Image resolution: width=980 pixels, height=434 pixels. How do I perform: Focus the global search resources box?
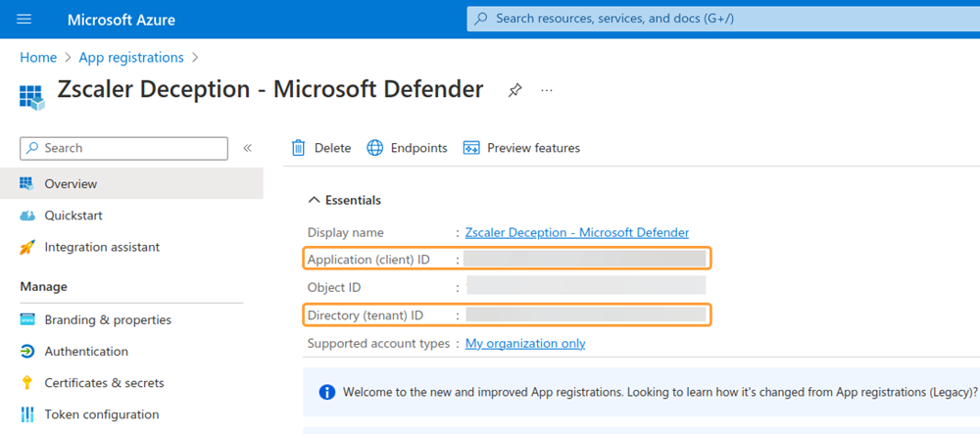click(x=723, y=19)
